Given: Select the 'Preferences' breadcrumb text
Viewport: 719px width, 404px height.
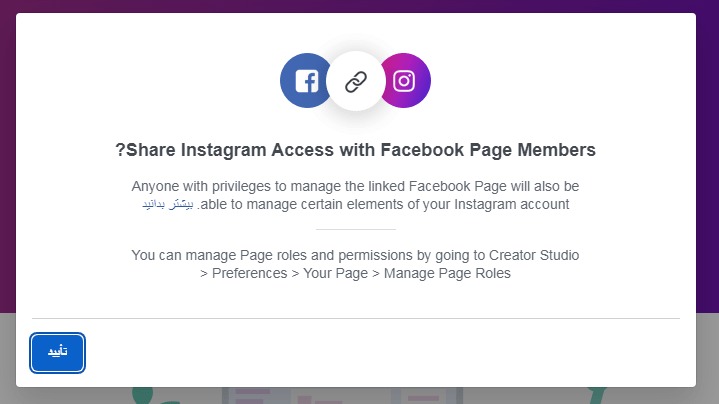Looking at the screenshot, I should click(249, 273).
